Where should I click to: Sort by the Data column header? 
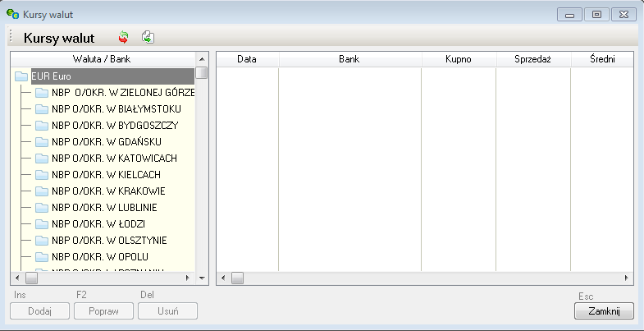click(x=247, y=59)
